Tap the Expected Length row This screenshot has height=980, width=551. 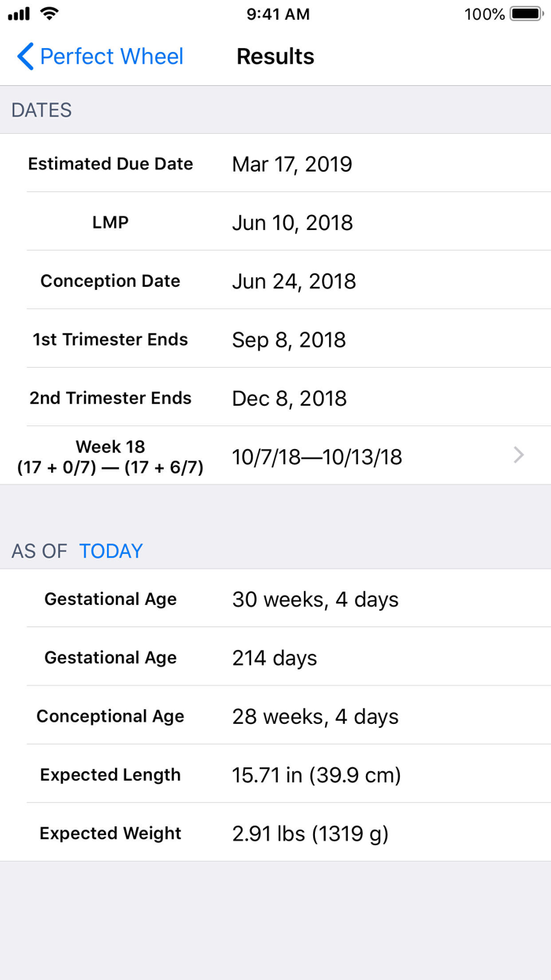[275, 775]
